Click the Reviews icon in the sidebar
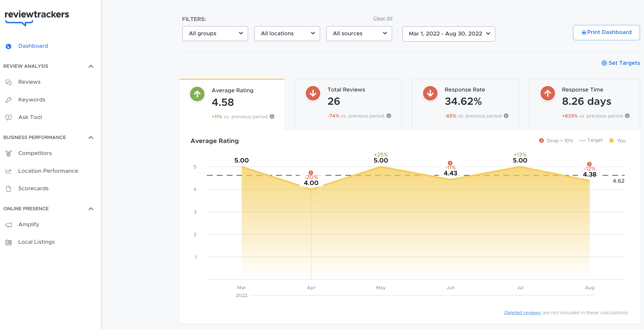 point(8,82)
